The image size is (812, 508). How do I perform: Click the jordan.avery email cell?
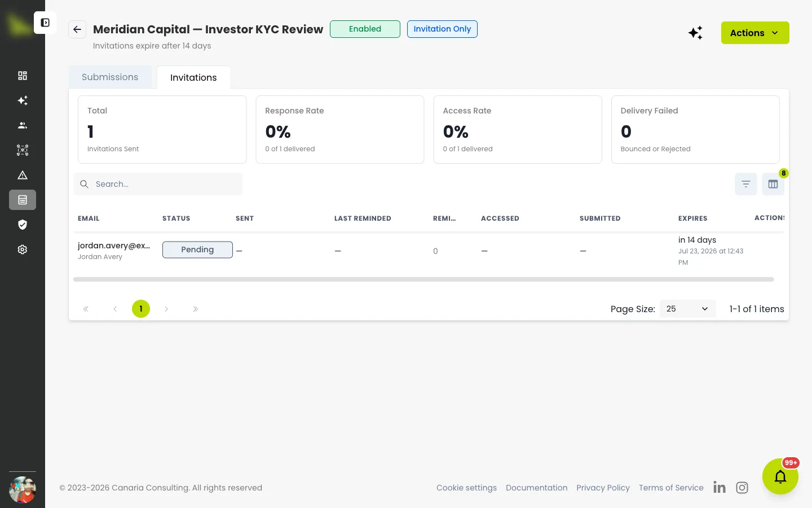click(114, 246)
